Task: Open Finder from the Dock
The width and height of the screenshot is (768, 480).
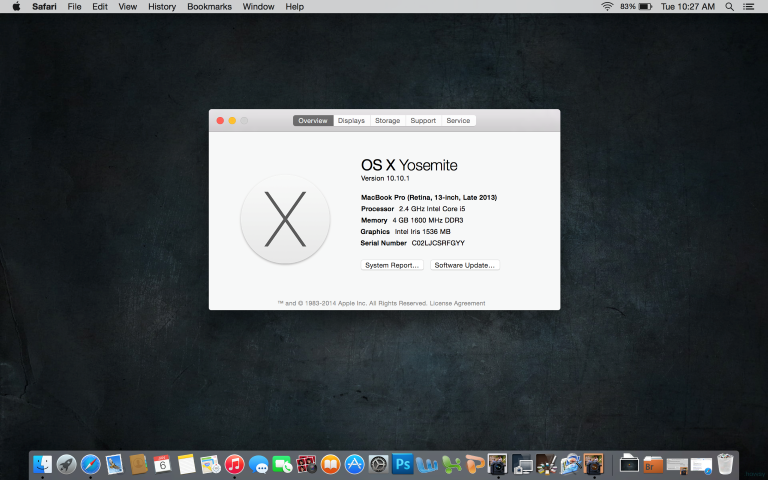Action: [x=43, y=464]
